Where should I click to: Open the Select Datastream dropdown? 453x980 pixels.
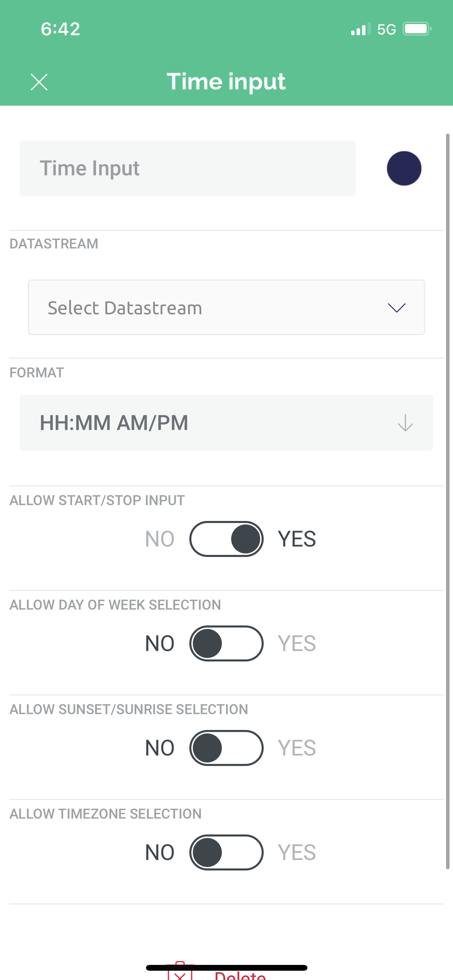(x=226, y=307)
